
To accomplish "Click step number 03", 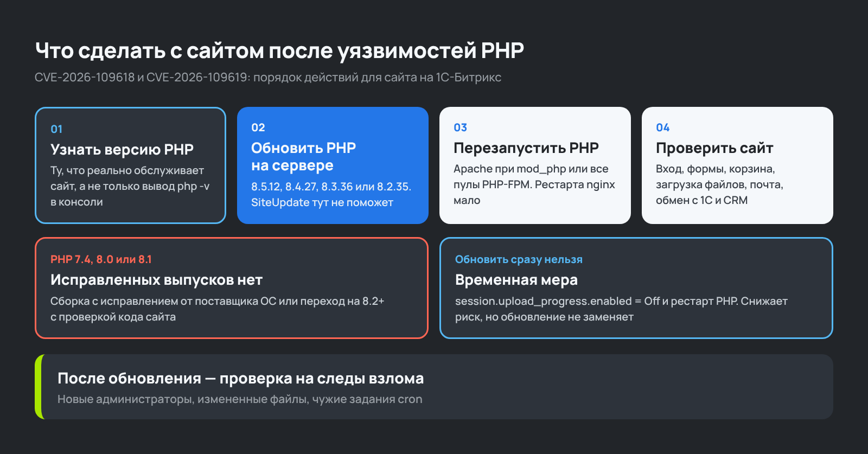I will tap(461, 127).
